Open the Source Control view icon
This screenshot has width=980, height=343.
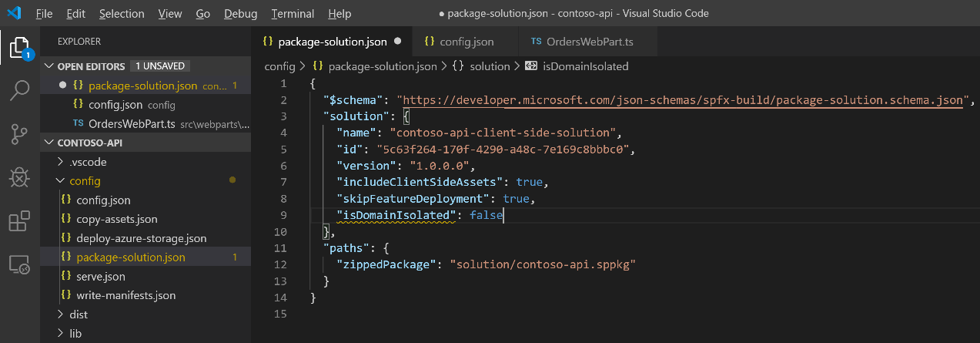(x=19, y=134)
